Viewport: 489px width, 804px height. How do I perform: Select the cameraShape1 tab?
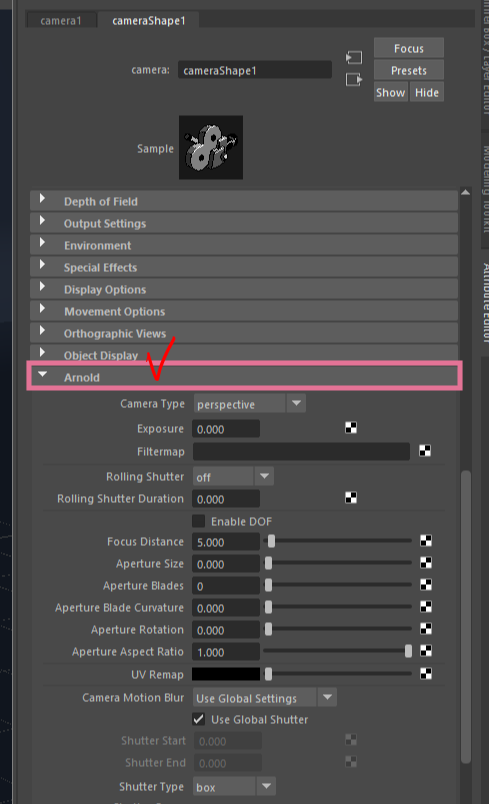pyautogui.click(x=149, y=21)
